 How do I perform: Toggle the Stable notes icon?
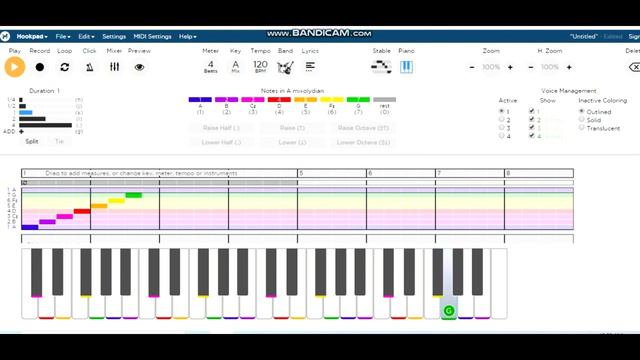tap(381, 67)
